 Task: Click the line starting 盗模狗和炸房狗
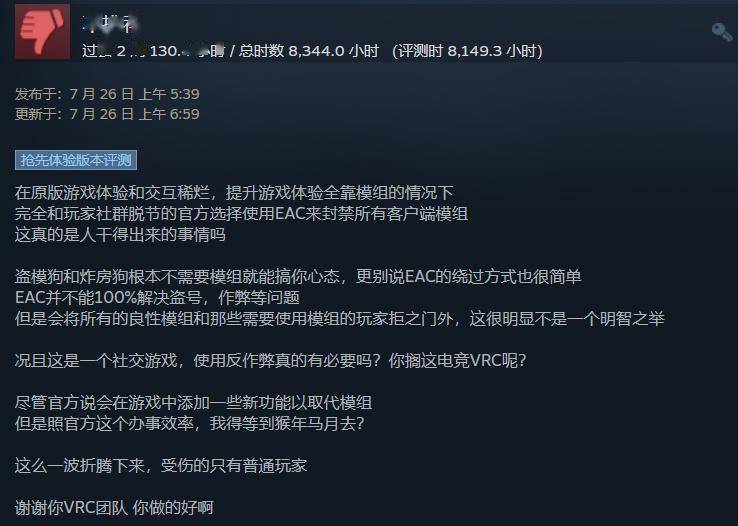click(x=298, y=276)
